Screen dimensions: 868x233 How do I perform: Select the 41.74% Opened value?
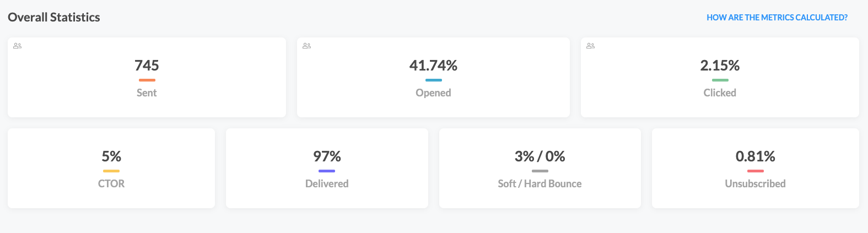(433, 66)
